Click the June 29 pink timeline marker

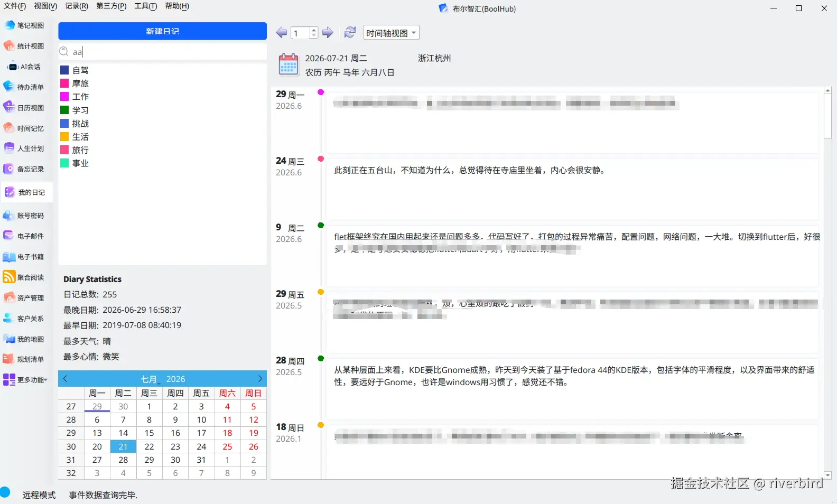(320, 92)
